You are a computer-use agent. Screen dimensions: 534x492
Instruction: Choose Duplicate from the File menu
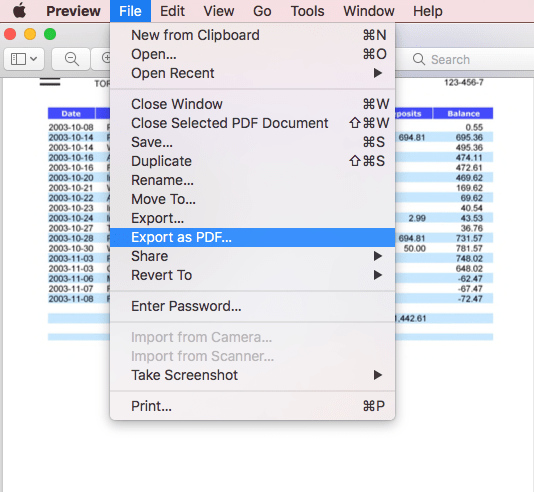pos(252,161)
